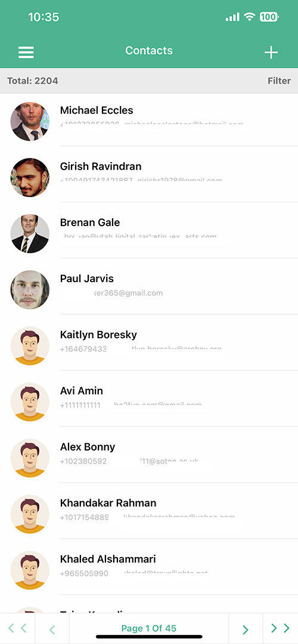The height and width of the screenshot is (644, 298).
Task: Tap Avi Amin's avatar
Action: tap(30, 402)
